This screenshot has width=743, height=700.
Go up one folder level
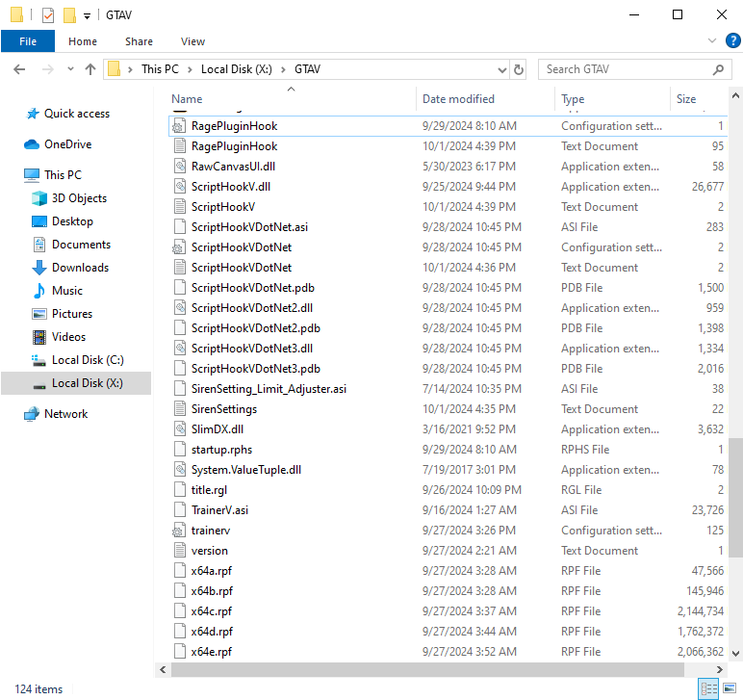tap(90, 69)
